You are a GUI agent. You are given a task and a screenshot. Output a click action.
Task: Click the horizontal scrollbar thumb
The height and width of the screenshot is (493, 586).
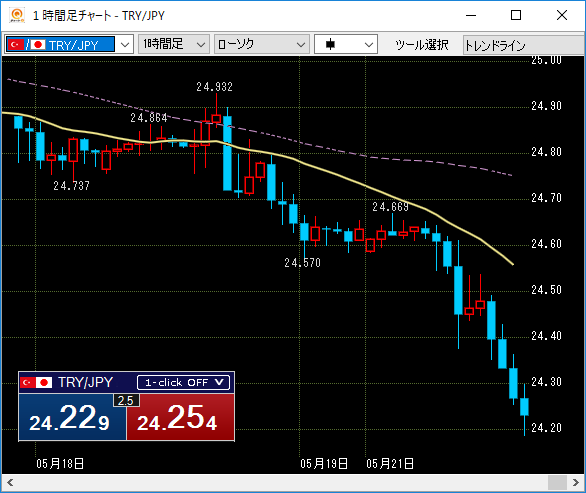(557, 483)
